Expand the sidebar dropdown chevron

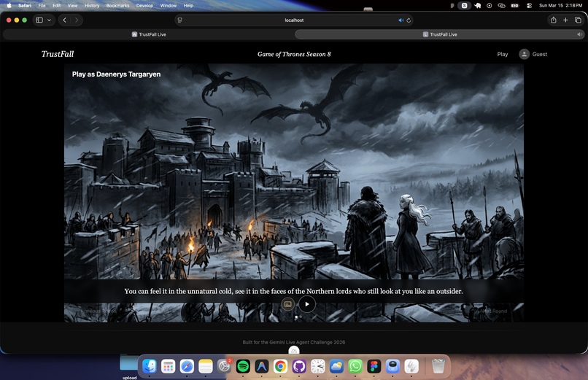coord(49,20)
